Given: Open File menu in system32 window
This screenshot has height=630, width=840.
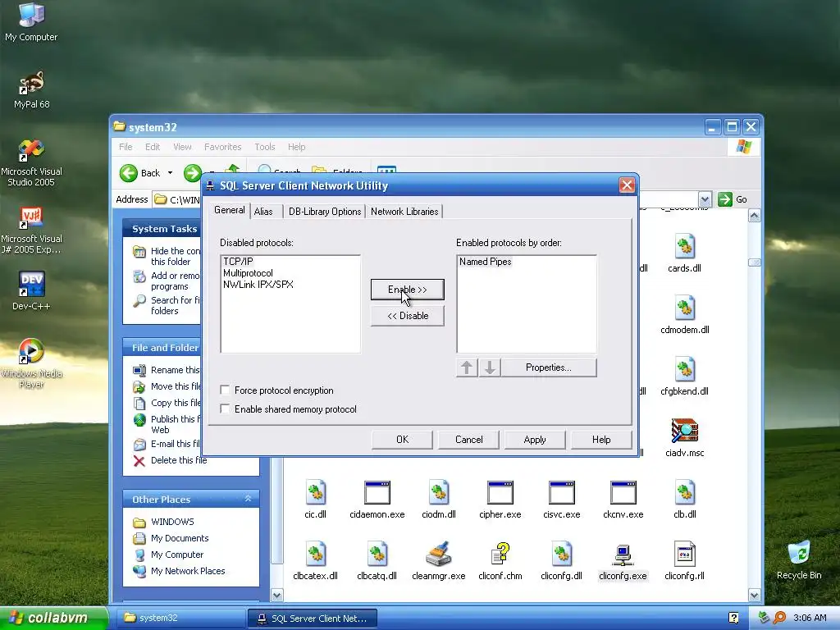Looking at the screenshot, I should 126,147.
